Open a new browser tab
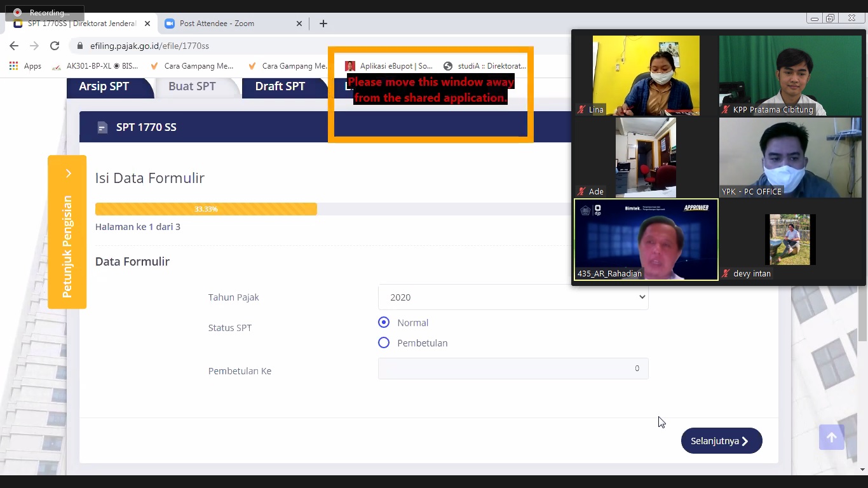Image resolution: width=868 pixels, height=488 pixels. pyautogui.click(x=323, y=24)
